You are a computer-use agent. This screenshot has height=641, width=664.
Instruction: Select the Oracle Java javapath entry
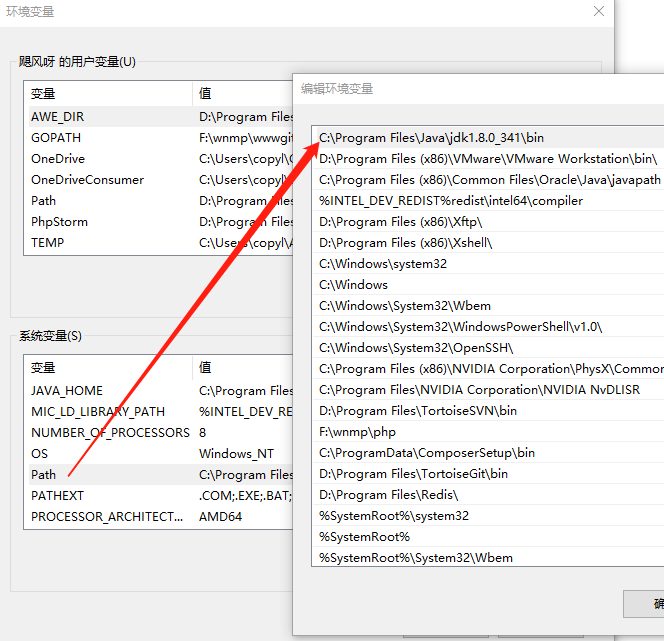pos(489,180)
